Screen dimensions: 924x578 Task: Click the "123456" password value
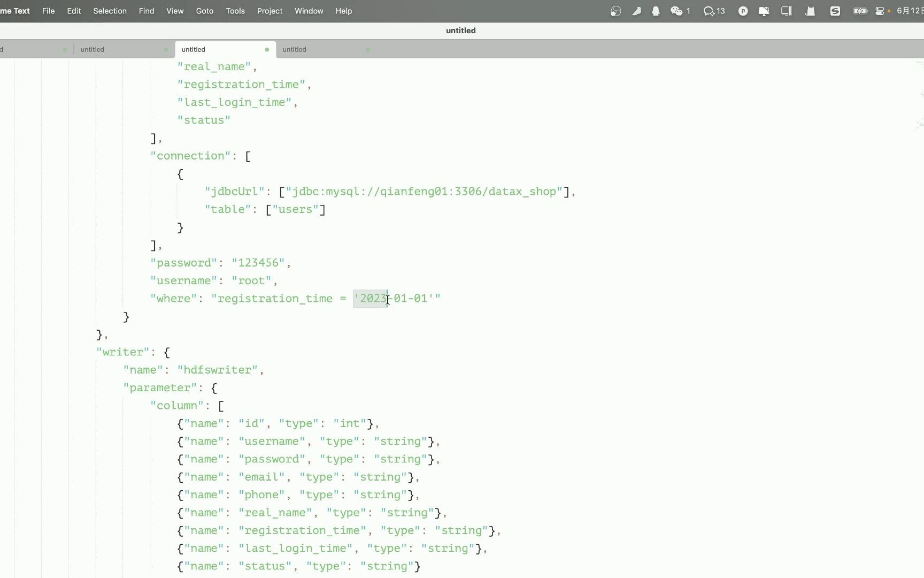[x=258, y=263]
